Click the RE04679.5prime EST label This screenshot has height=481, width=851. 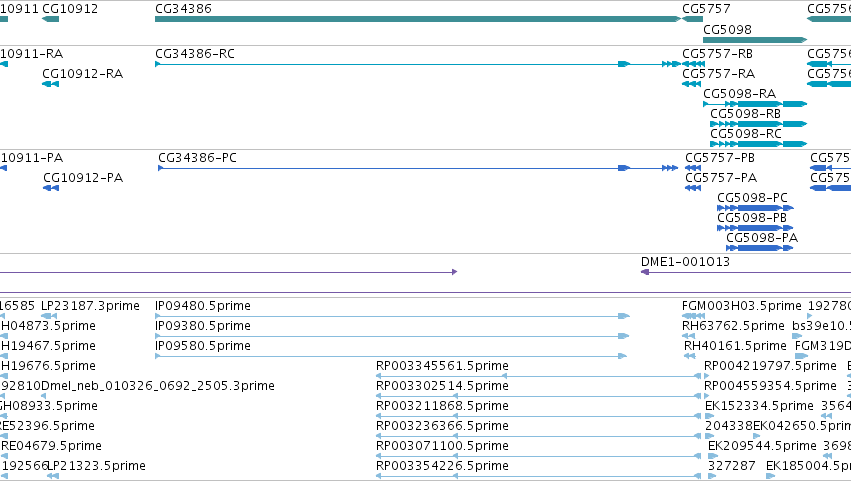[x=51, y=447]
